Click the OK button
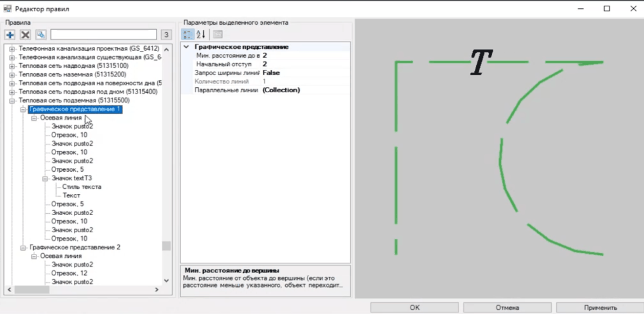Screen dimensions: 644x314 pos(414,307)
